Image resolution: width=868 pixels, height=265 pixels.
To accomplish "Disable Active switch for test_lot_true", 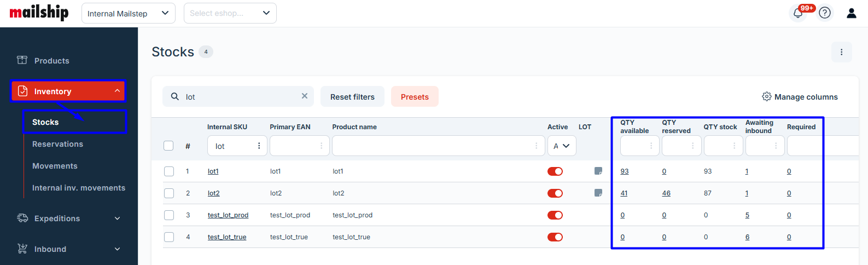I will [x=555, y=237].
